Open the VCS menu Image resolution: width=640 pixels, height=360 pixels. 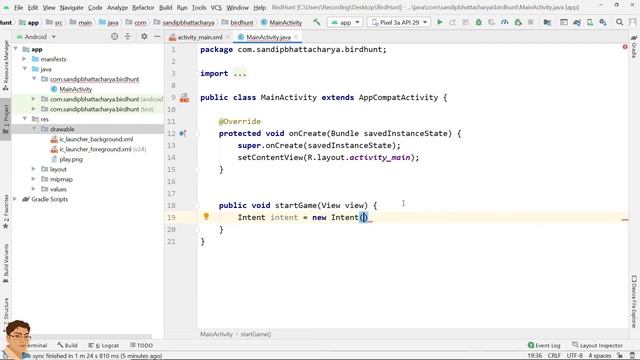pos(216,7)
